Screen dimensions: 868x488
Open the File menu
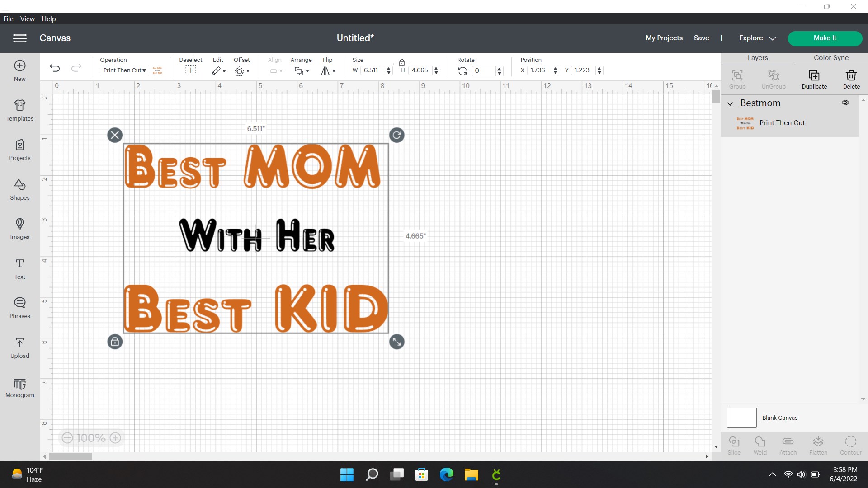pyautogui.click(x=9, y=19)
